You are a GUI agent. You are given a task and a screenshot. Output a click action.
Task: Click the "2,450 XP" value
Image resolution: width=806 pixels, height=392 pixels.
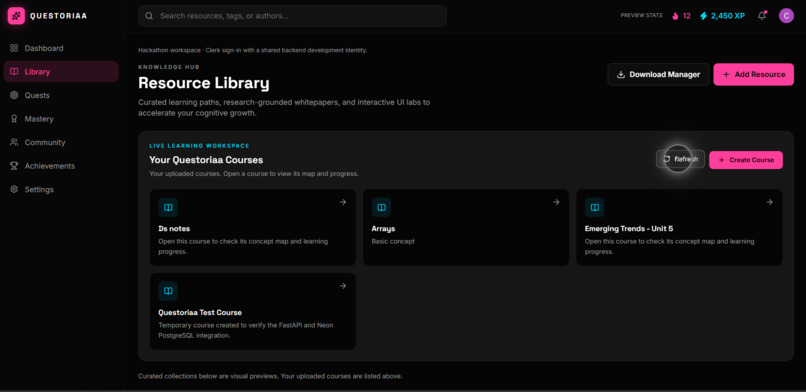click(728, 16)
